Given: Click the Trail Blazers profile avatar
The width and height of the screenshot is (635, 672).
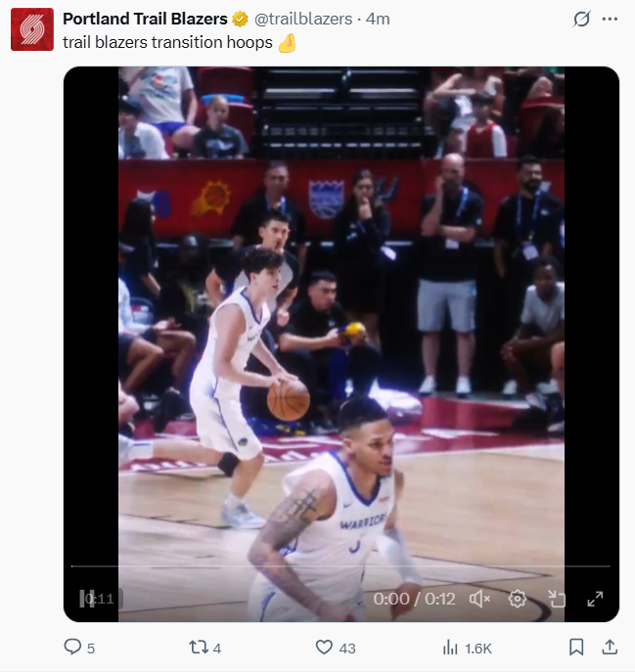Looking at the screenshot, I should point(31,29).
